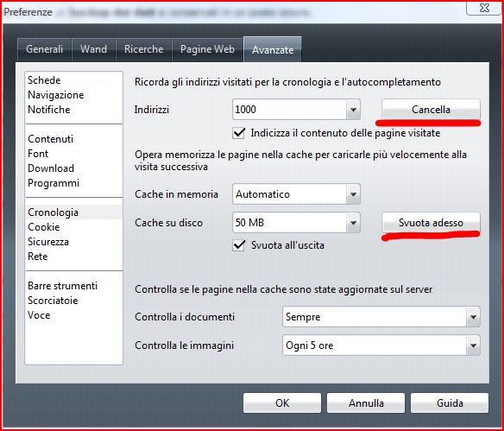
Task: Confirm with the OK button
Action: click(x=282, y=403)
